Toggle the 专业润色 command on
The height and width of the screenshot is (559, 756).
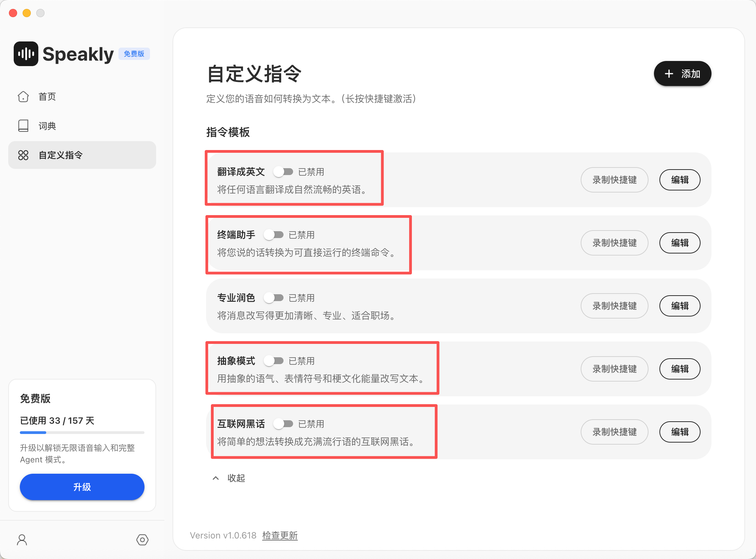274,298
